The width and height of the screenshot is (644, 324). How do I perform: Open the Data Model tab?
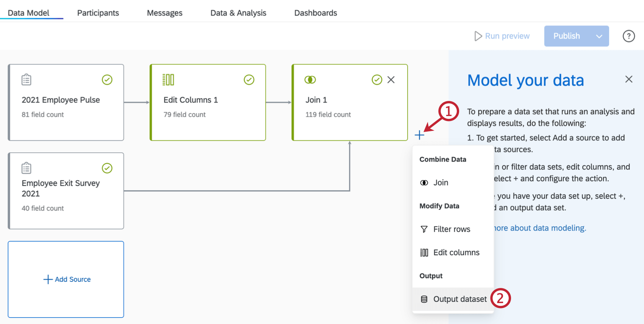click(28, 13)
